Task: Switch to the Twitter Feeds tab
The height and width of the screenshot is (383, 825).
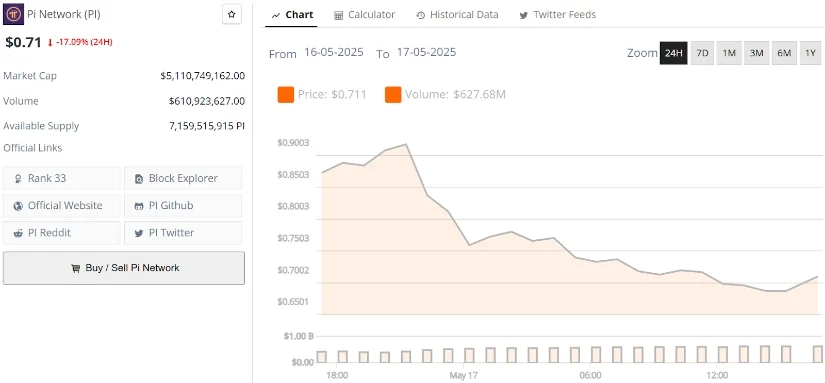Action: tap(558, 15)
